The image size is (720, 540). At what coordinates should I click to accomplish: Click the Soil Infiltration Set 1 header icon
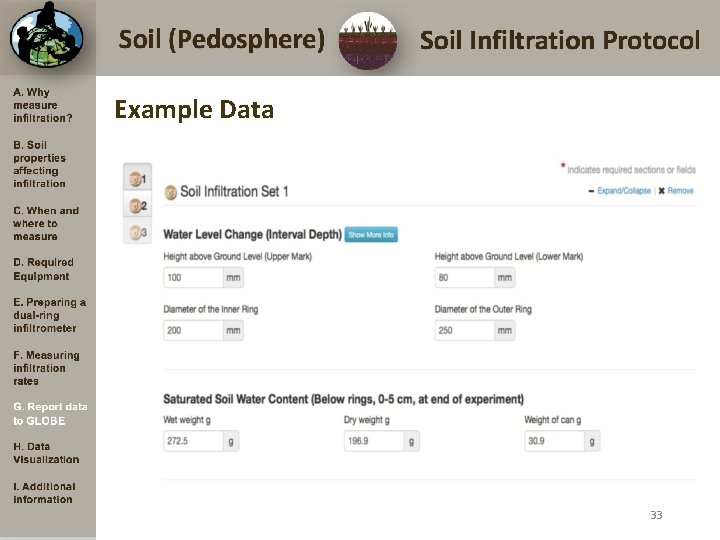(171, 191)
